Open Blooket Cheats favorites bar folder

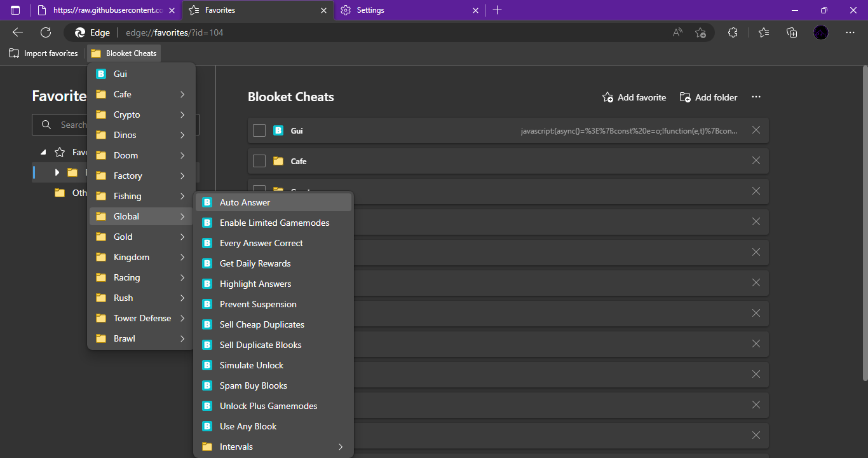click(124, 53)
